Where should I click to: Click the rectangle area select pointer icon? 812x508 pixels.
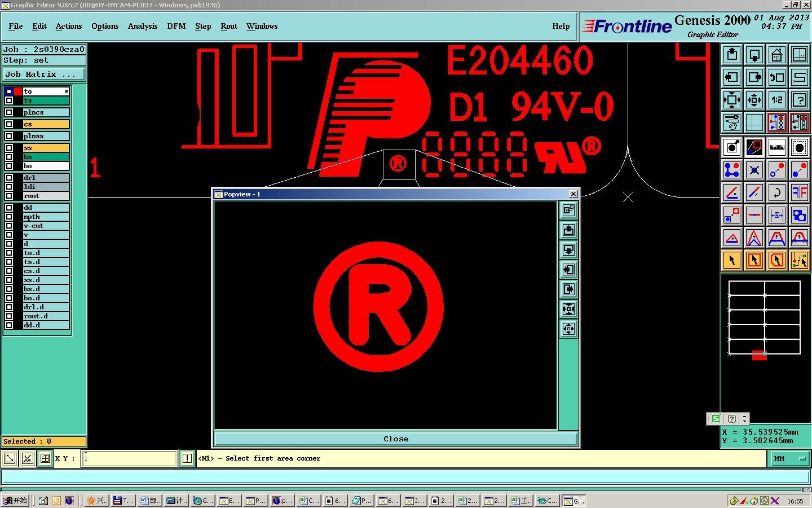[754, 260]
